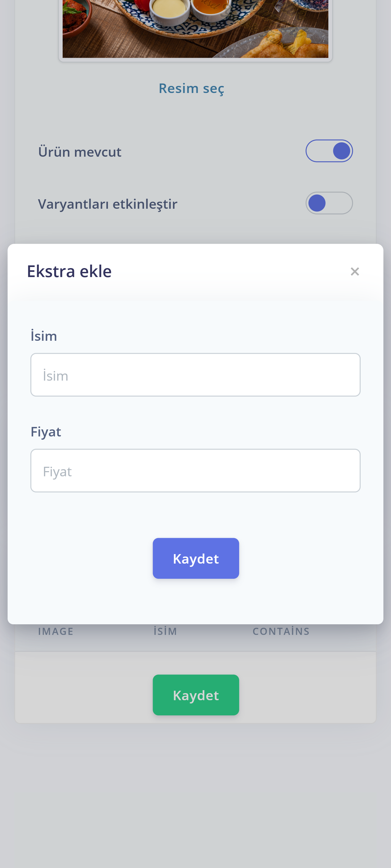This screenshot has width=391, height=868.
Task: Click the Resim seç link
Action: tap(191, 88)
